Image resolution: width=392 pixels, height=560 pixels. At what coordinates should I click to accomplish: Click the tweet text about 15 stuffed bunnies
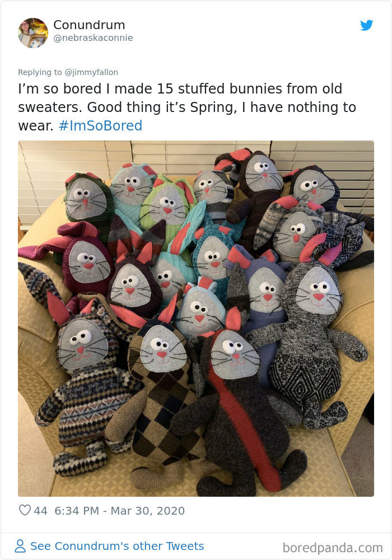coord(187,107)
